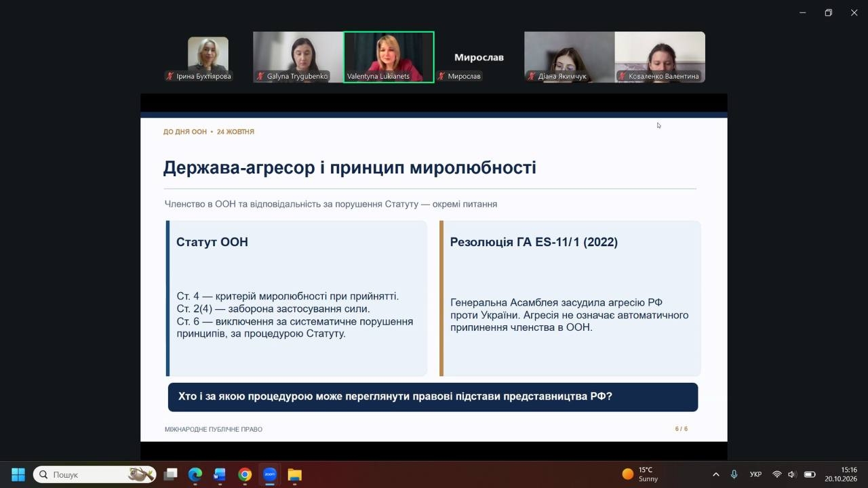Launch Microsoft Edge from taskbar

195,474
